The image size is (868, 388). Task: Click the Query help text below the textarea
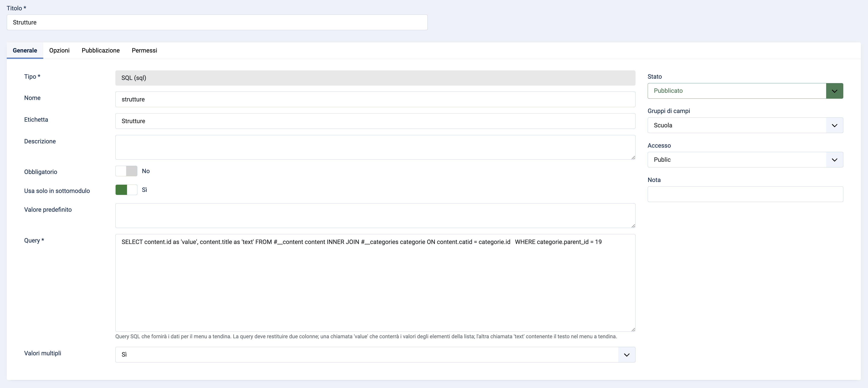tap(366, 337)
